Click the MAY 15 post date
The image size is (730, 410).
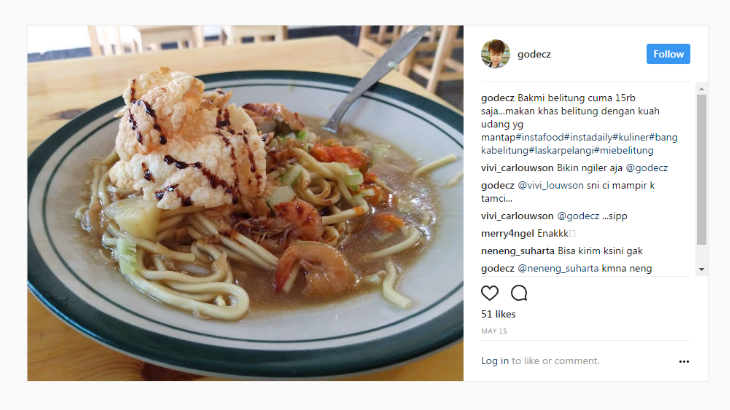coord(494,331)
